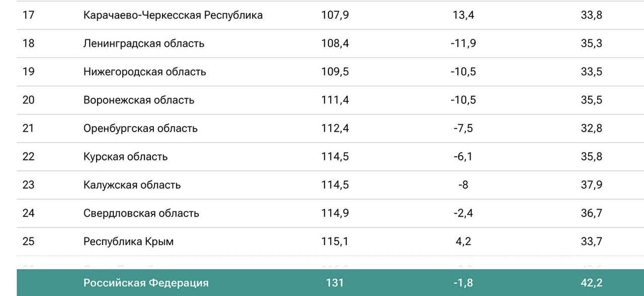644x296 pixels.
Task: Select the -8 cell in row 23
Action: pyautogui.click(x=463, y=185)
